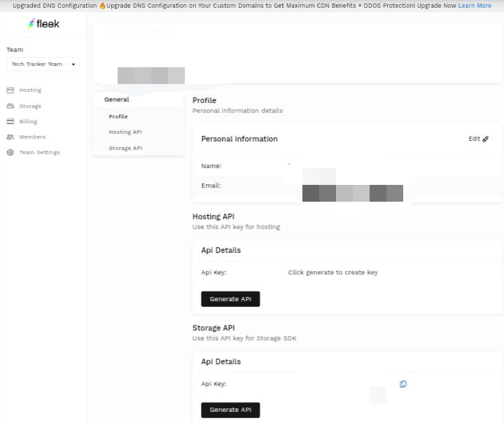Click the Billing card icon

pos(10,122)
